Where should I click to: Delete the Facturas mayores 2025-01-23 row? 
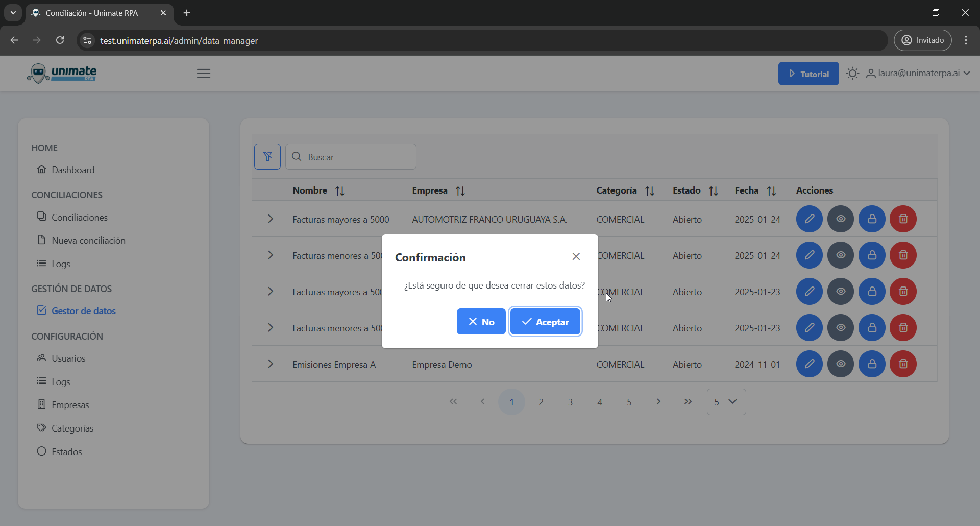pyautogui.click(x=903, y=292)
